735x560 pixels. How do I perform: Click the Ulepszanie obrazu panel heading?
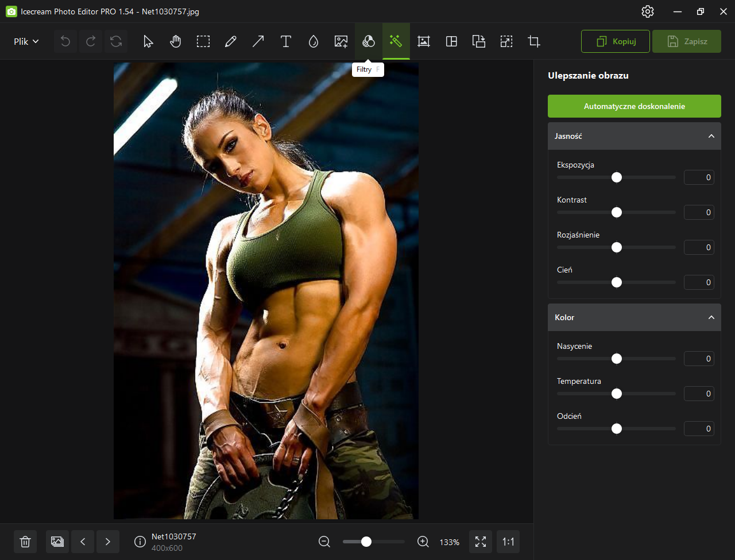[588, 76]
